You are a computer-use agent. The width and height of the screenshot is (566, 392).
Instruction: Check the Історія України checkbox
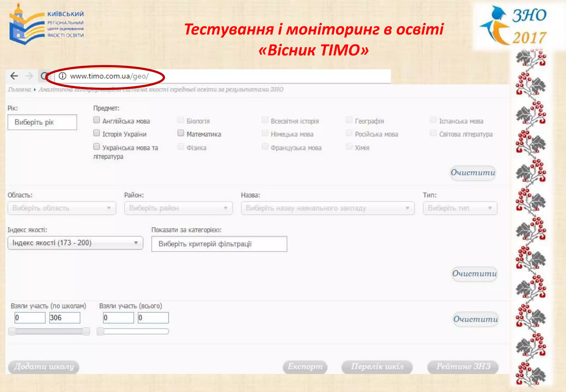[x=96, y=133]
